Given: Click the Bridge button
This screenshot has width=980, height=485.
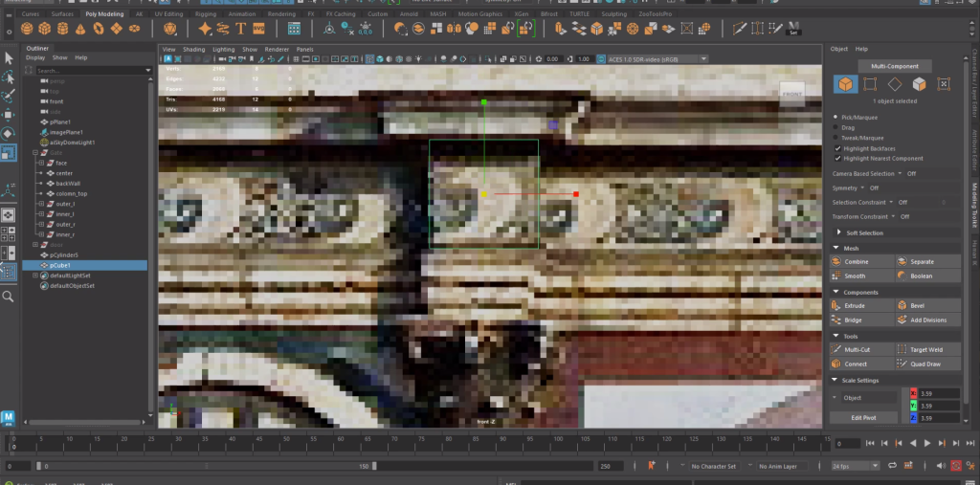Looking at the screenshot, I should tap(862, 320).
